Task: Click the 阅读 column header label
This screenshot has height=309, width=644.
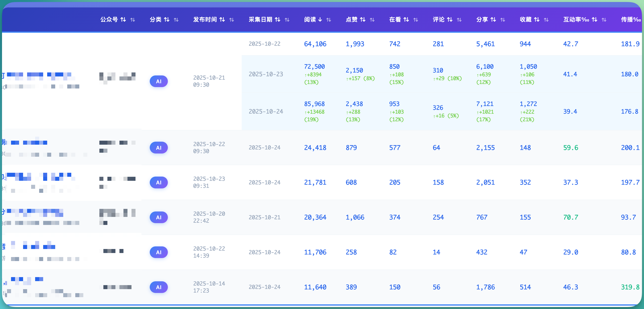Action: tap(310, 19)
